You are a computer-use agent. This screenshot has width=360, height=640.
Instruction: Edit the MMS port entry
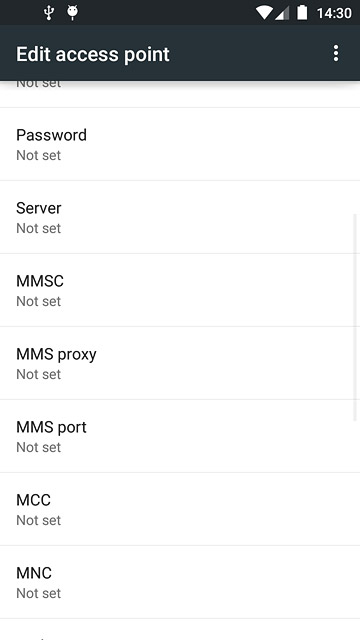180,436
